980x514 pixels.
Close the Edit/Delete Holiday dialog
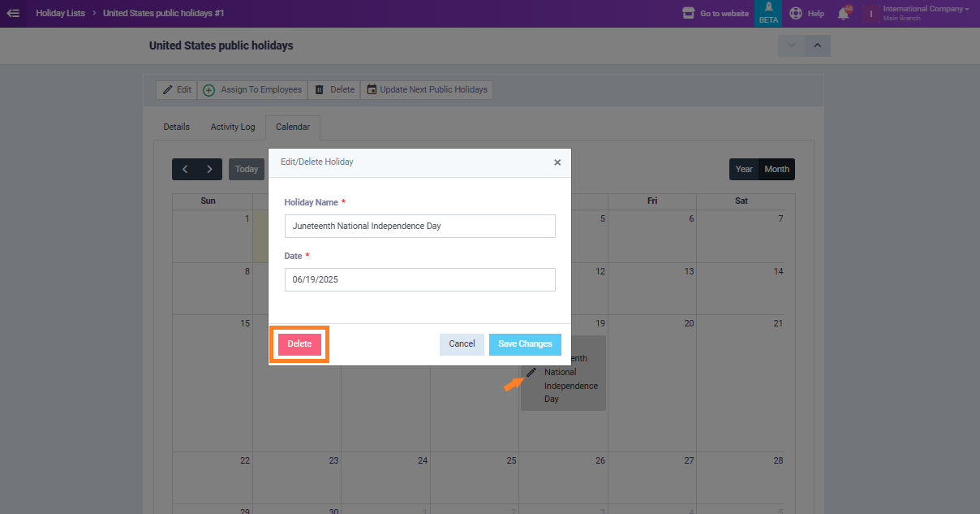pos(557,162)
